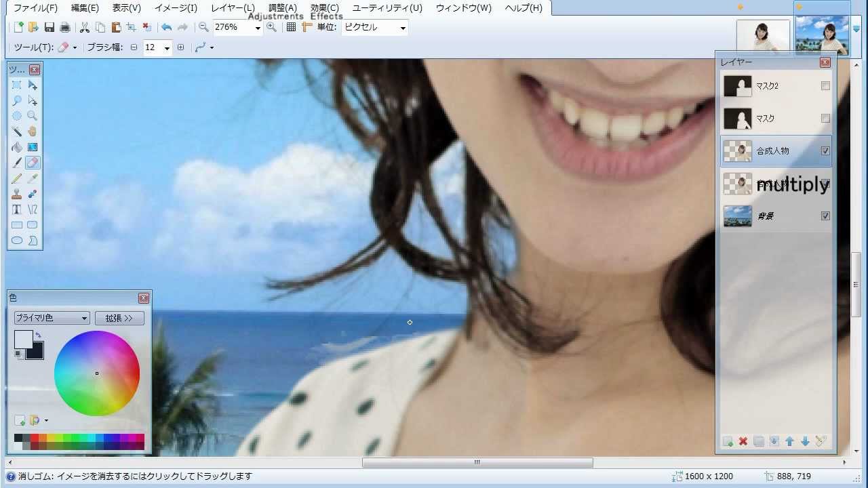Viewport: 868px width, 488px height.
Task: Select the Freeform Shape tool
Action: [33, 241]
